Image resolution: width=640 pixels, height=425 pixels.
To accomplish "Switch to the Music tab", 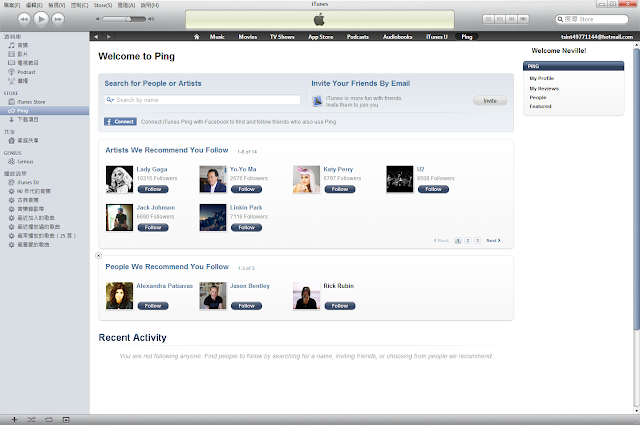I will [x=217, y=37].
